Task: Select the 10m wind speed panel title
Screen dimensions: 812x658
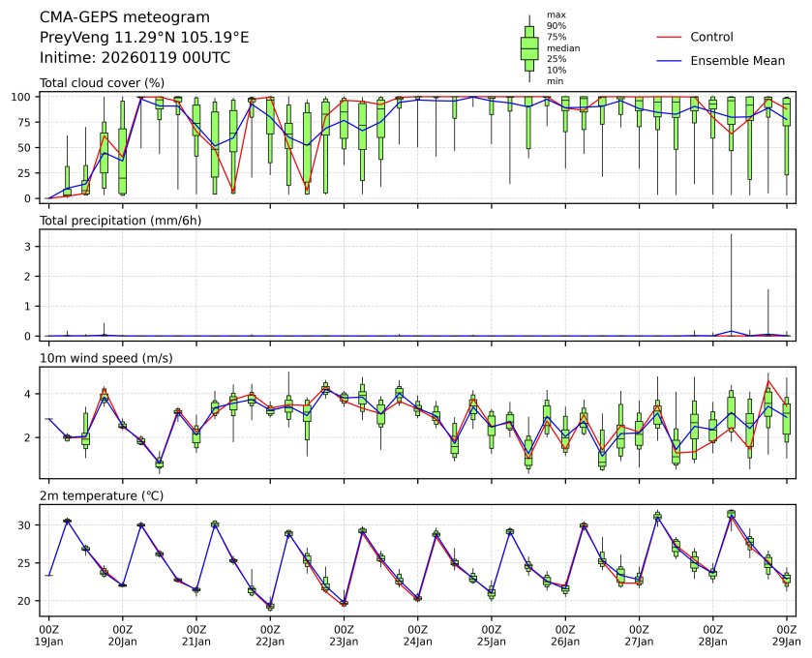Action: 106,359
